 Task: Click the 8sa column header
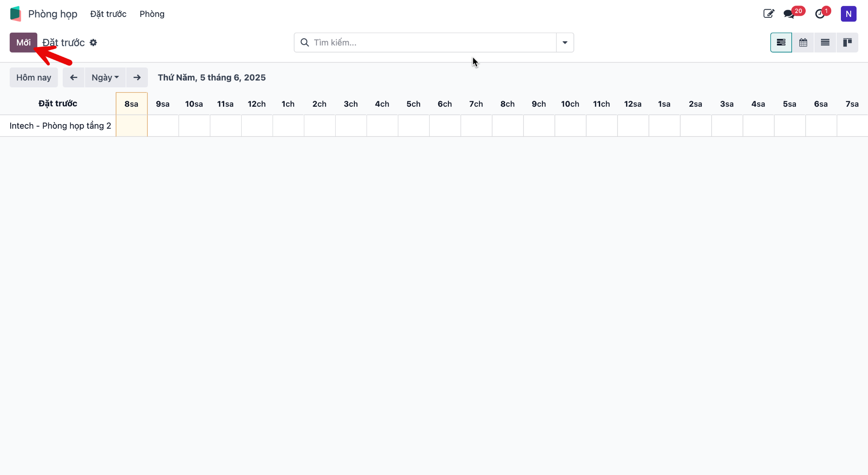click(x=131, y=104)
